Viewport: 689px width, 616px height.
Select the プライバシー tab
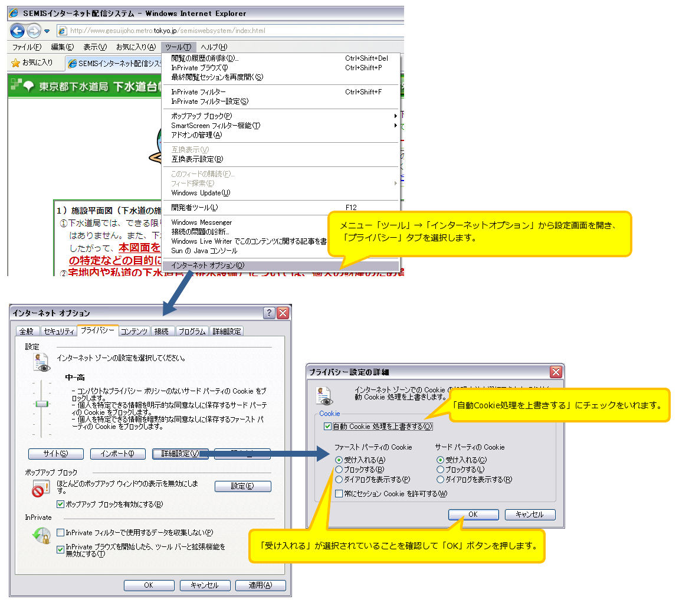[x=97, y=330]
